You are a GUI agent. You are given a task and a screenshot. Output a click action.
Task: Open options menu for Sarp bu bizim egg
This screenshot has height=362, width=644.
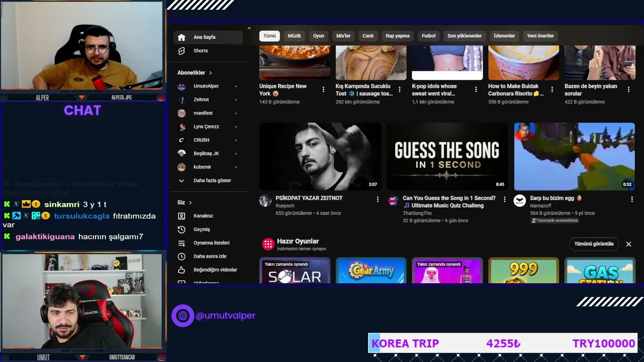pos(632,199)
